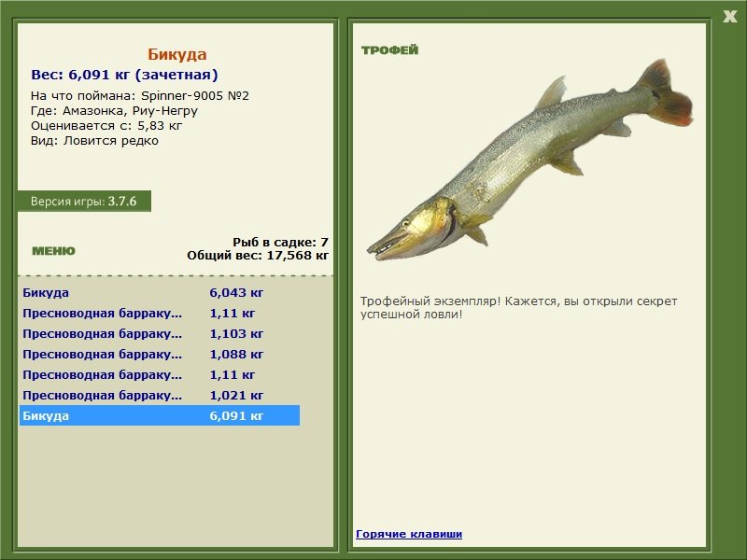Click the Версия игры: 3.7.6 label
This screenshot has height=560, width=747.
[84, 202]
